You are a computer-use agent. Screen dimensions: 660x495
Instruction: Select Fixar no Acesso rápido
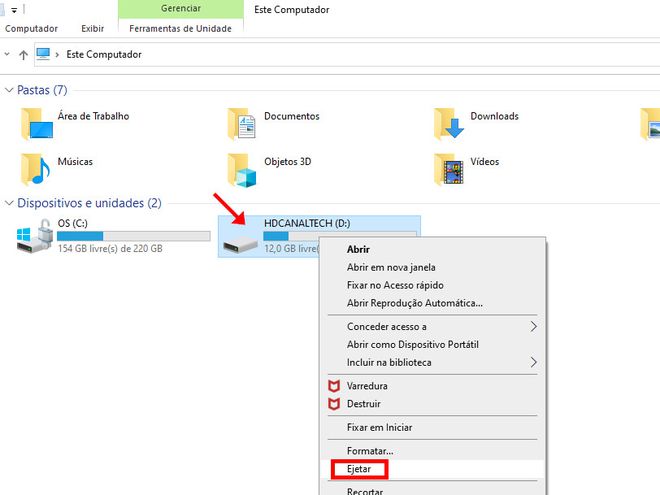395,285
